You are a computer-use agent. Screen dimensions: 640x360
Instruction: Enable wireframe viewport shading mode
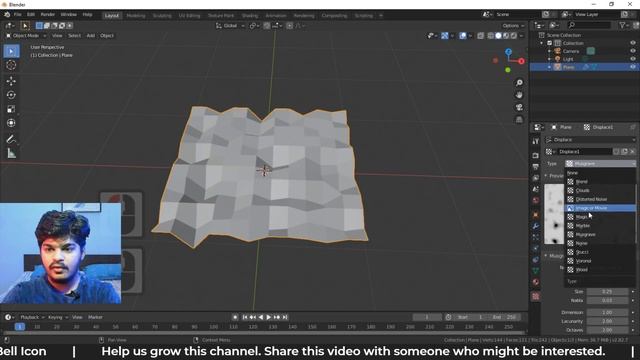tap(491, 36)
